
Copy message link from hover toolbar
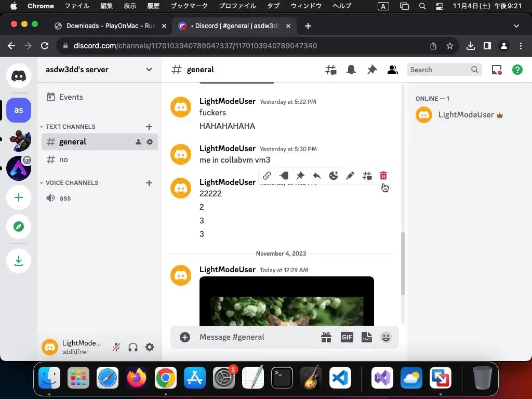pyautogui.click(x=267, y=176)
